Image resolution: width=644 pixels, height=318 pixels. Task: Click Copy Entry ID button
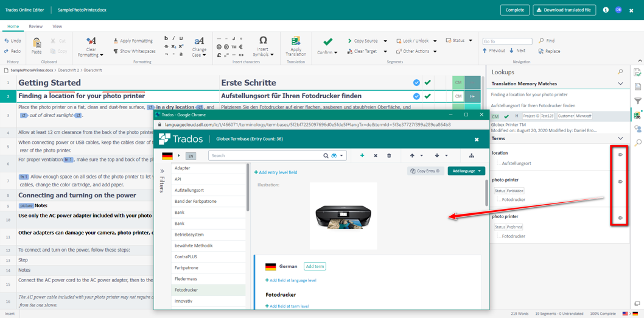(x=426, y=171)
